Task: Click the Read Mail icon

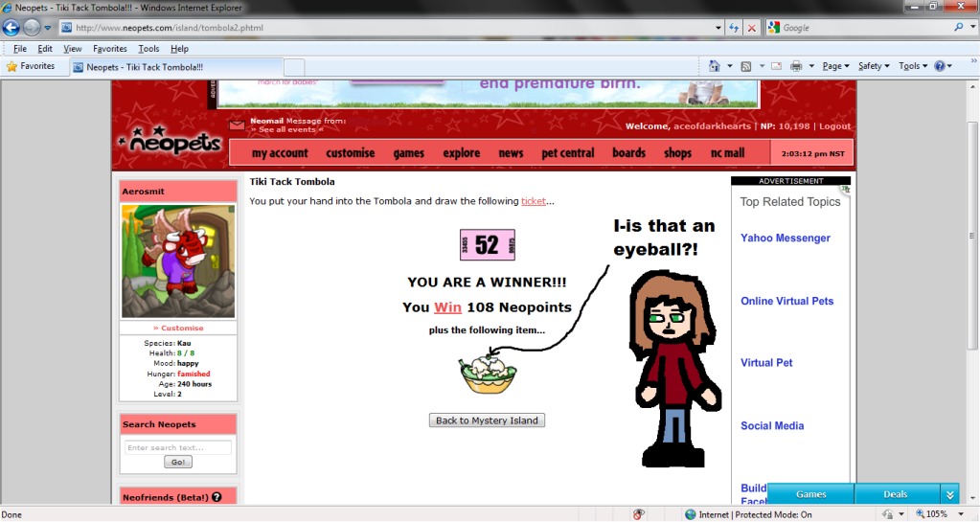Action: point(776,66)
